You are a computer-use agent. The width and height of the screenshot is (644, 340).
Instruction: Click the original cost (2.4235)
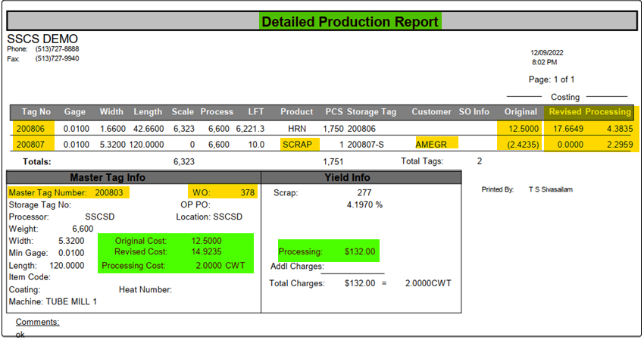[x=523, y=145]
